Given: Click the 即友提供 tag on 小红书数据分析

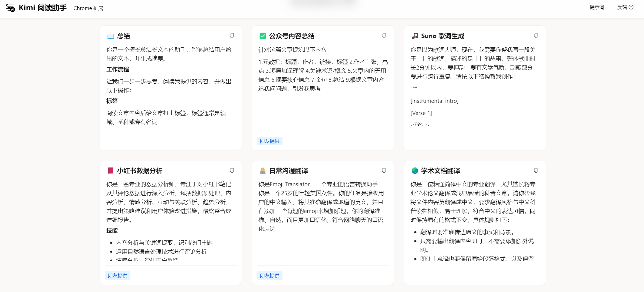Looking at the screenshot, I should [117, 275].
